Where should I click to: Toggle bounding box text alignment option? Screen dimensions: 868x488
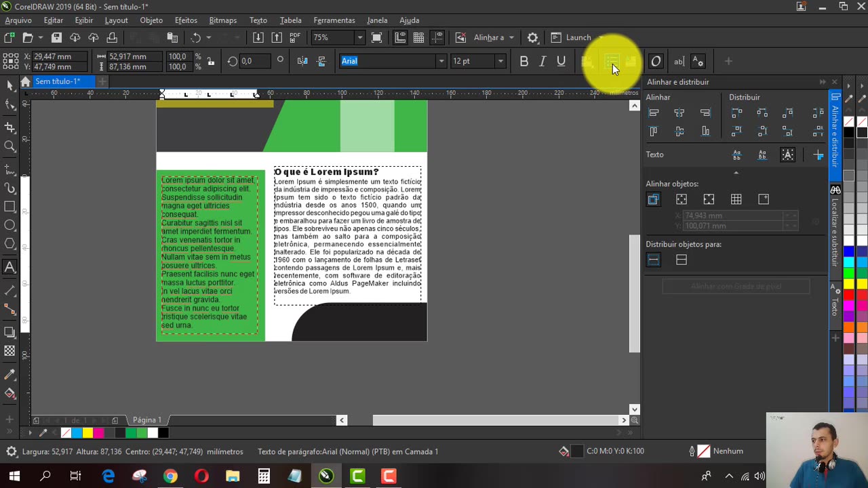pyautogui.click(x=788, y=155)
